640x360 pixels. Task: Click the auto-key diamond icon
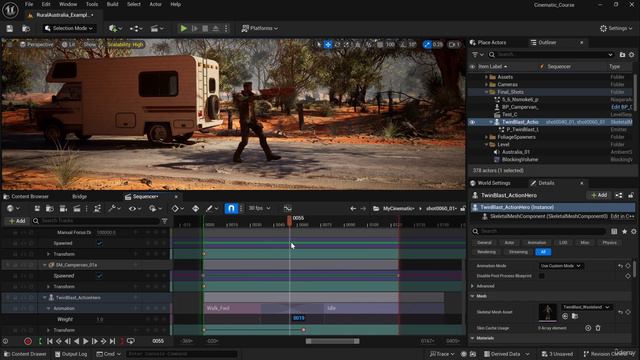tap(196, 209)
